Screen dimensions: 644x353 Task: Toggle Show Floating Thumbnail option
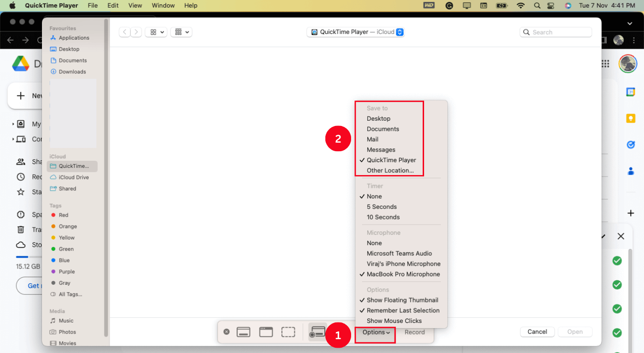(x=402, y=301)
